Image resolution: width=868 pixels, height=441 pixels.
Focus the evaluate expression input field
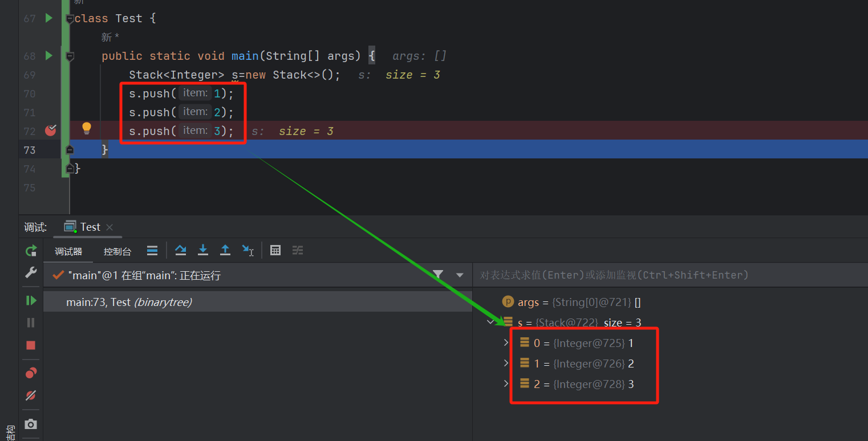670,275
